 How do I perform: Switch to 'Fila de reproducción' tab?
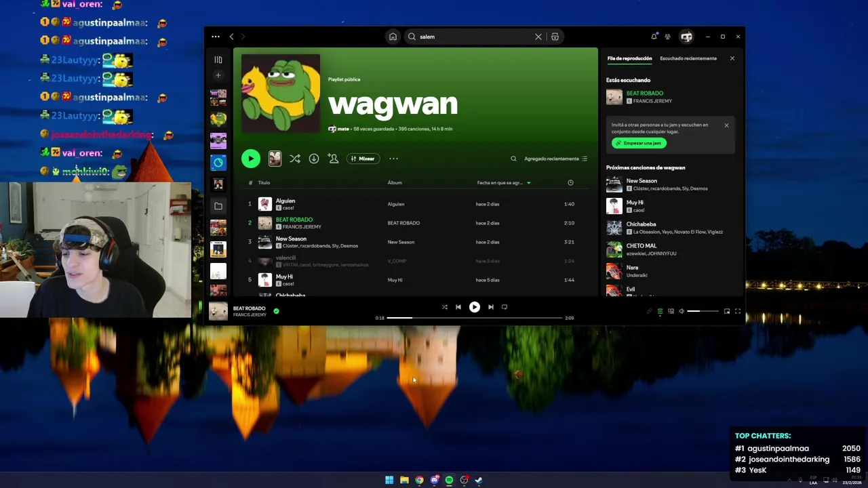(x=629, y=58)
